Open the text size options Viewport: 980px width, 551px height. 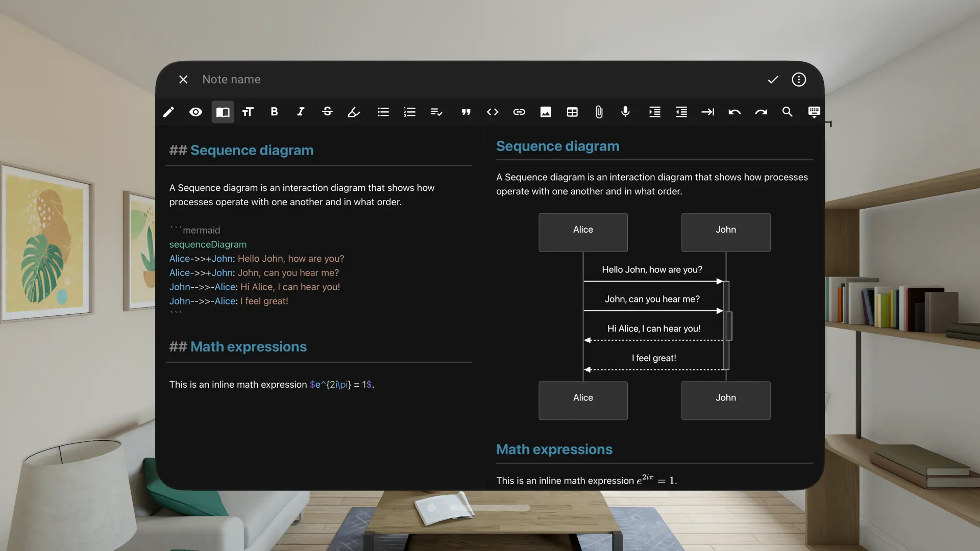[248, 112]
